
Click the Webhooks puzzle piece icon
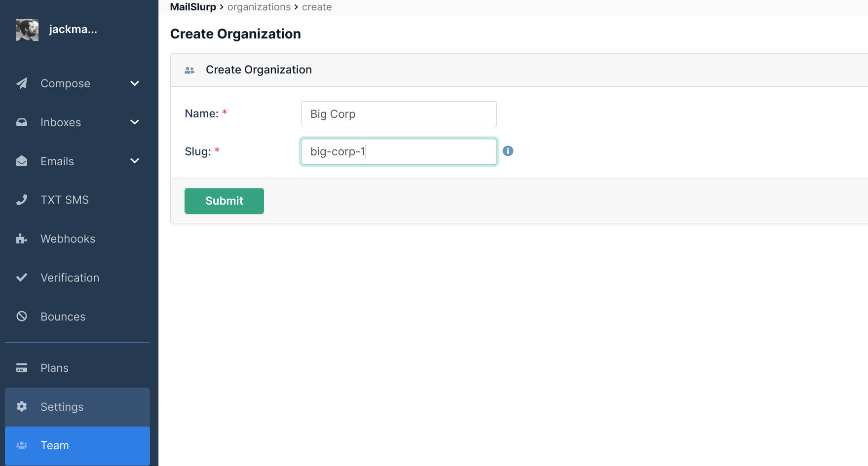22,239
